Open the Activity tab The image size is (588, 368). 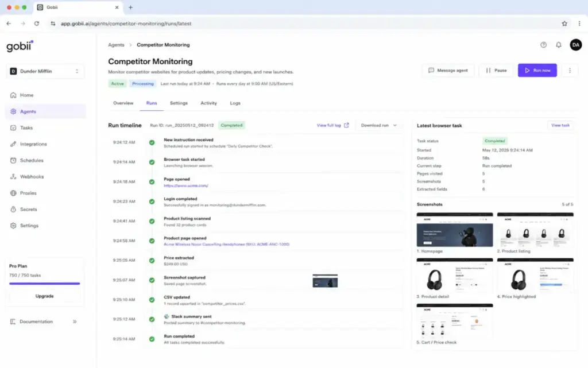208,103
